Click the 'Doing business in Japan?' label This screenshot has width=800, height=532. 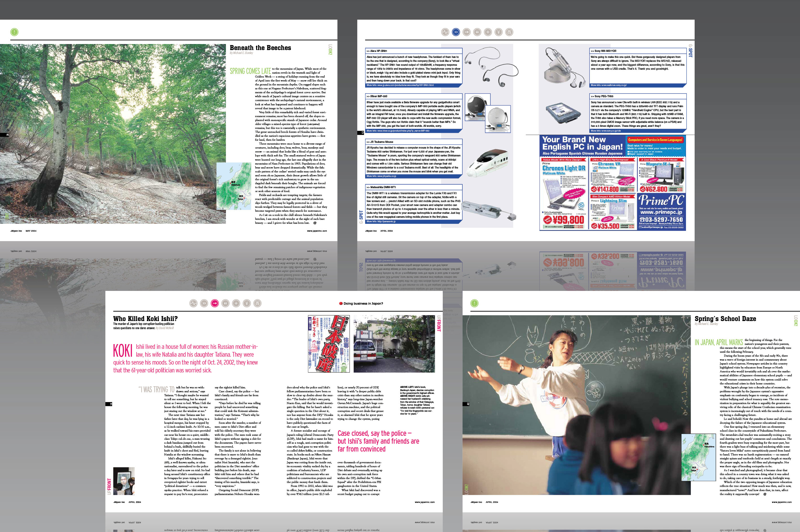363,304
